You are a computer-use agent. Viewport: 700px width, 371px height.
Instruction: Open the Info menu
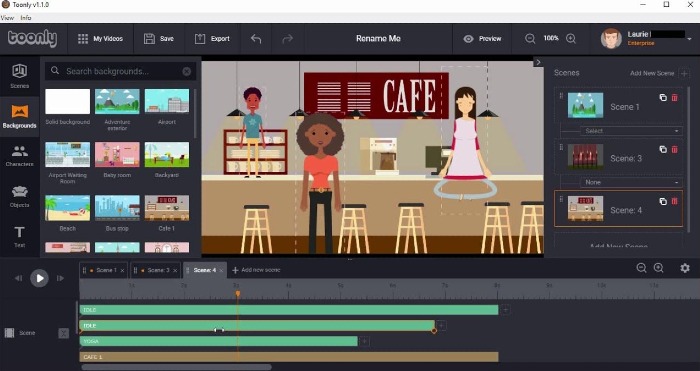pos(26,18)
